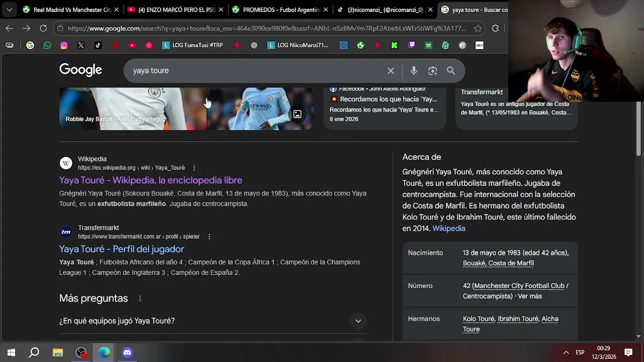Show hidden system tray icons
Viewport: 644px width, 362px height.
[566, 352]
